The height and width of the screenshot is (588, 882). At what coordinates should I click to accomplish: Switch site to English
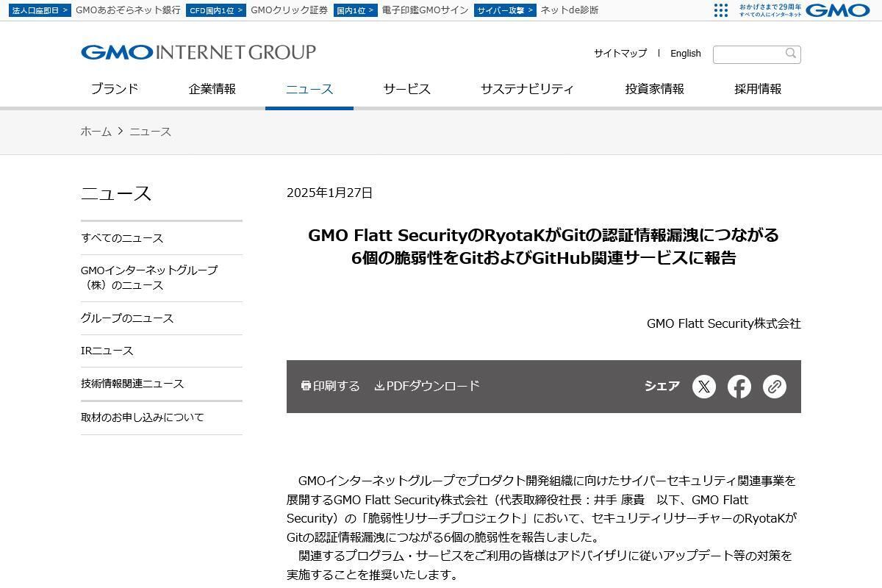[686, 53]
